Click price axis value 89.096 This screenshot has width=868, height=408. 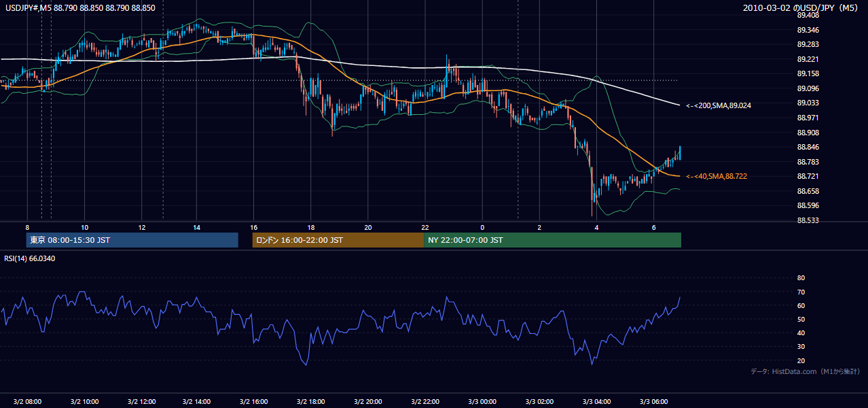coord(808,88)
